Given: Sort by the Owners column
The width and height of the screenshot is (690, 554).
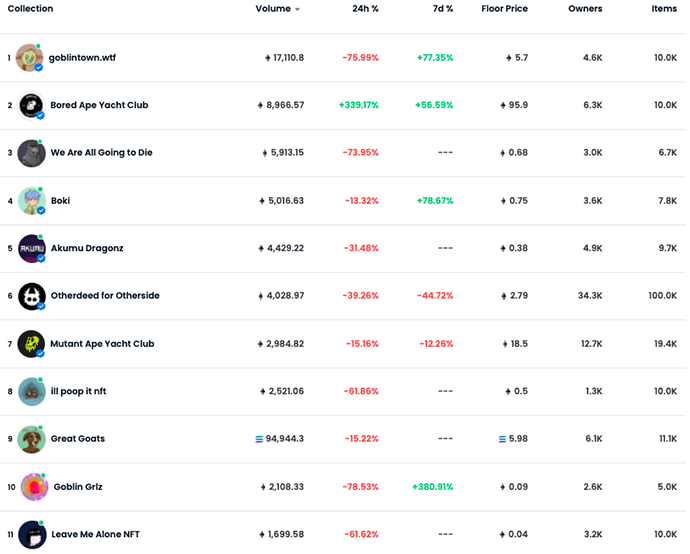Looking at the screenshot, I should pyautogui.click(x=585, y=8).
